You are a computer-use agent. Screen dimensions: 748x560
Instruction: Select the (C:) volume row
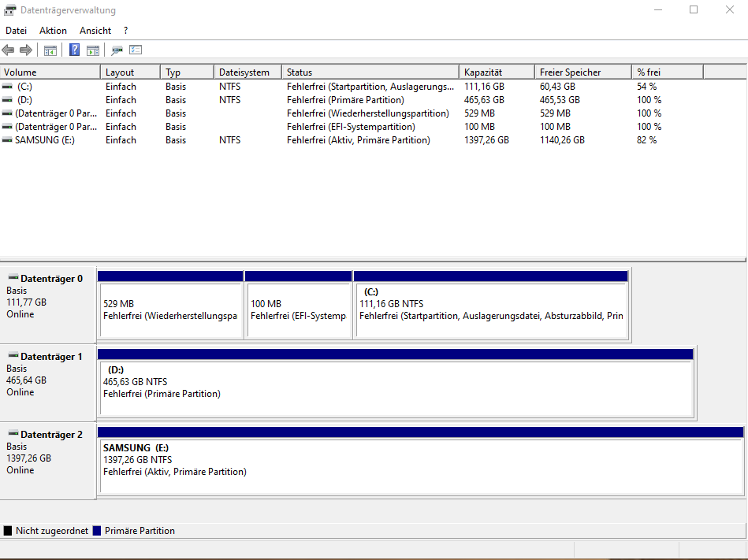point(352,87)
